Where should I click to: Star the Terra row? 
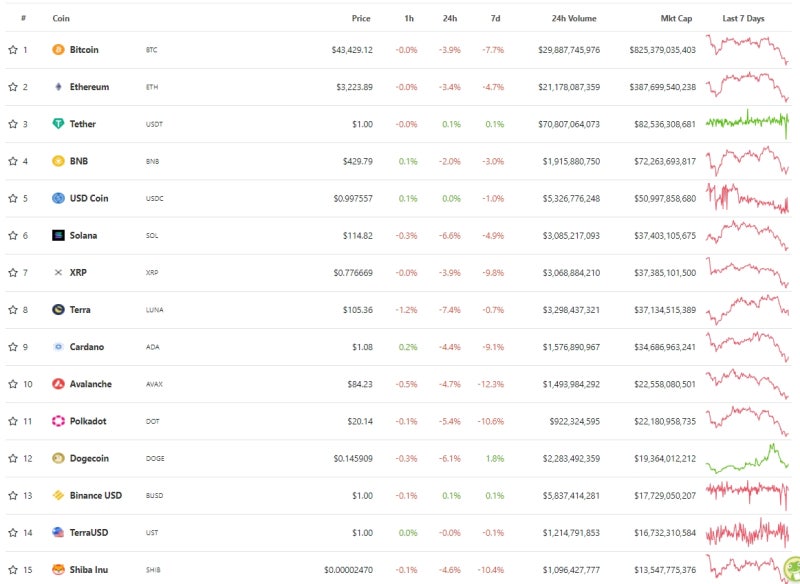[13, 310]
